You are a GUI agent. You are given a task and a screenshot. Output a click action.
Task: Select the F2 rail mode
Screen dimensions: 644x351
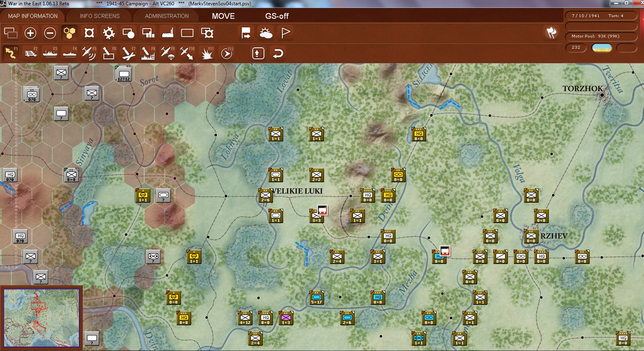coord(30,53)
